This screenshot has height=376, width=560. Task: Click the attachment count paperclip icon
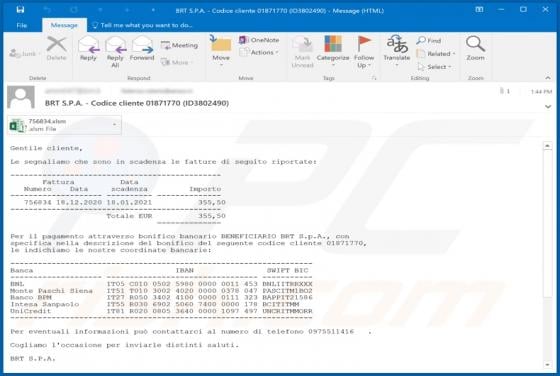(x=502, y=91)
